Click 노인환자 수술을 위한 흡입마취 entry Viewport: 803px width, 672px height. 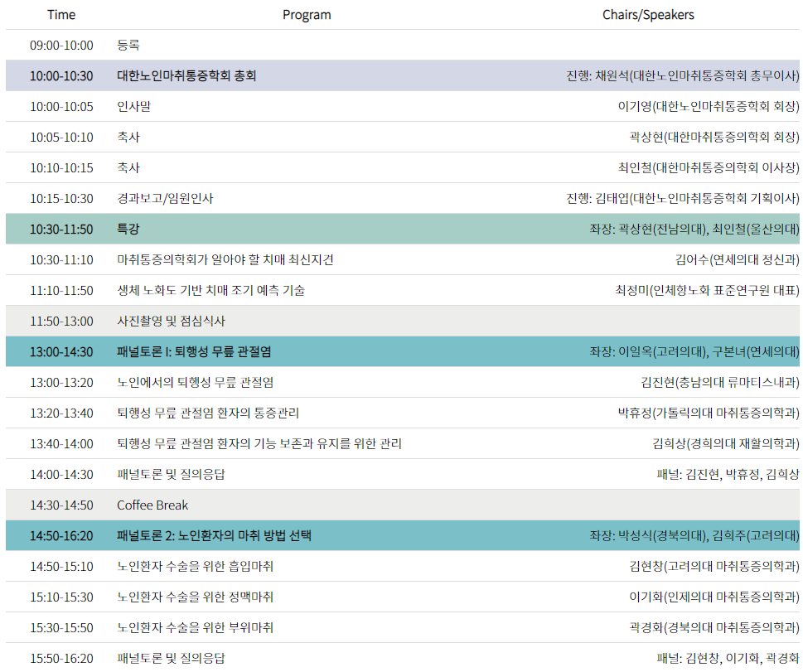click(x=195, y=567)
